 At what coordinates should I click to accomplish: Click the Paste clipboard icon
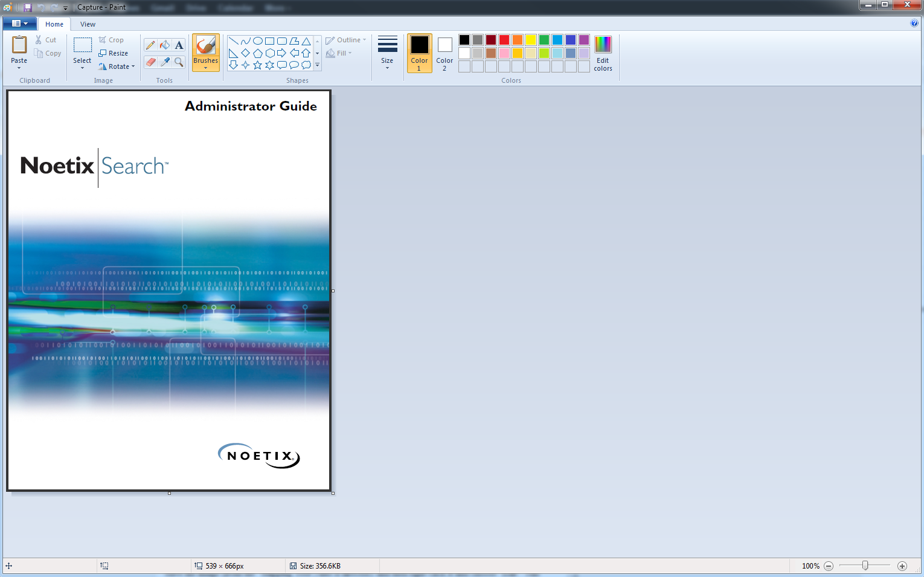(19, 45)
